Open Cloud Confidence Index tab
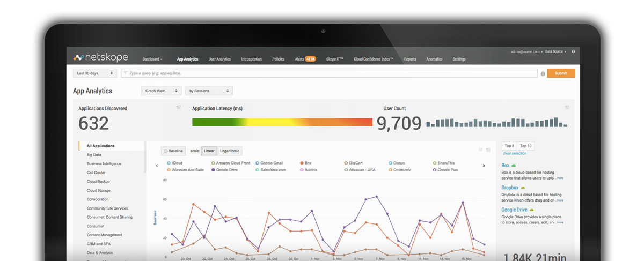 (x=374, y=59)
